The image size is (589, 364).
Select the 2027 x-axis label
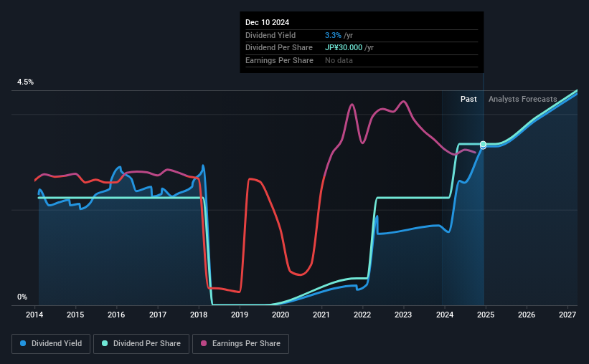567,315
